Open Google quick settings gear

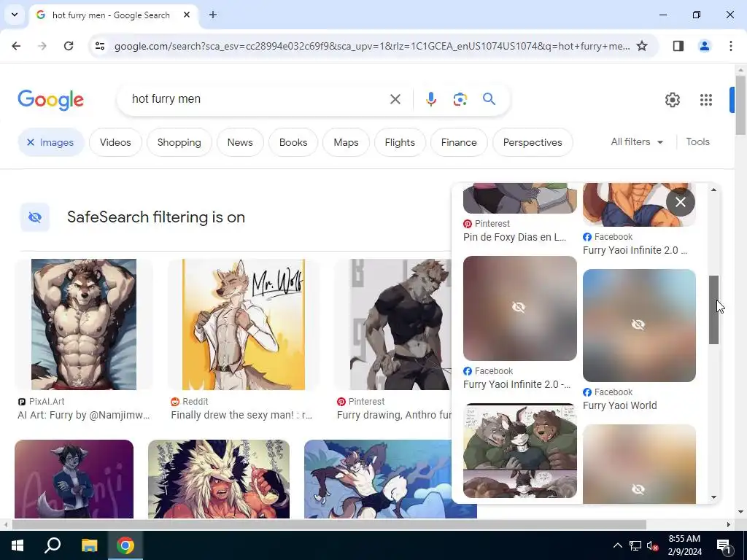click(x=672, y=100)
